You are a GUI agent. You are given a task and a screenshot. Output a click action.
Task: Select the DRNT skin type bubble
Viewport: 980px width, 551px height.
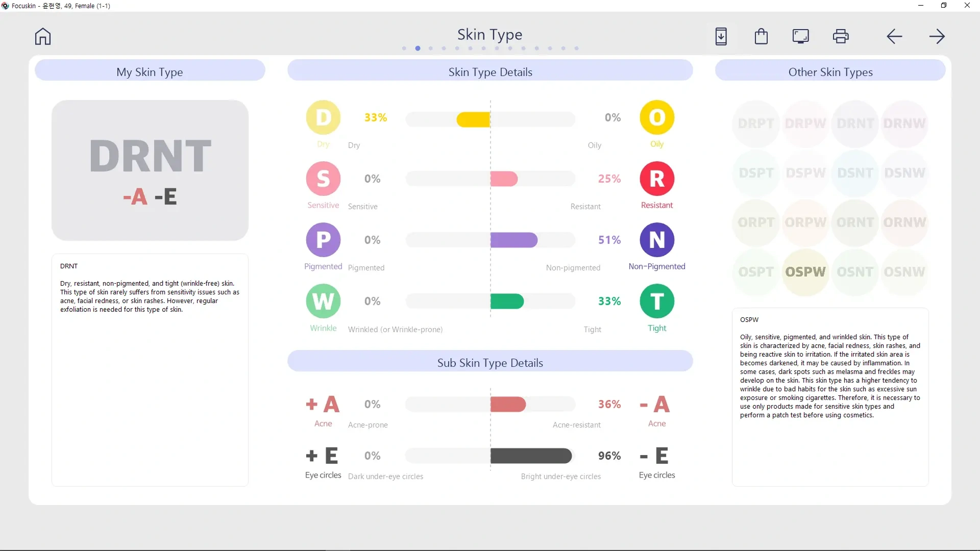[855, 123]
